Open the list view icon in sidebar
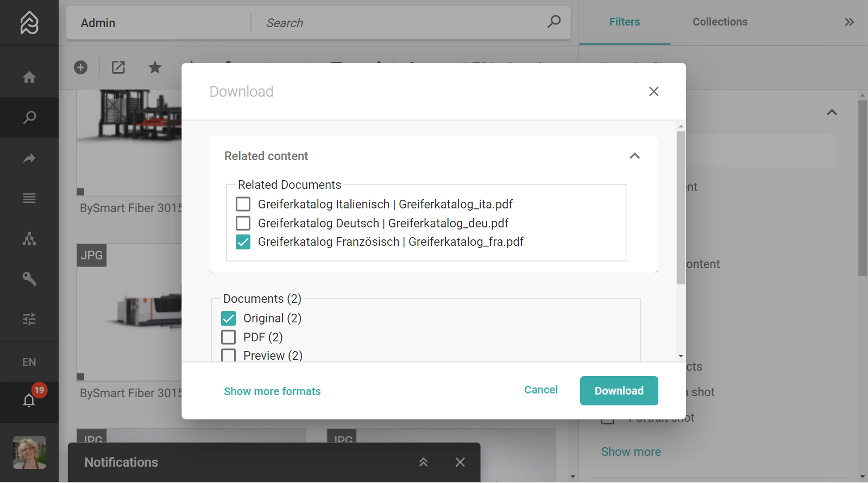 (29, 198)
